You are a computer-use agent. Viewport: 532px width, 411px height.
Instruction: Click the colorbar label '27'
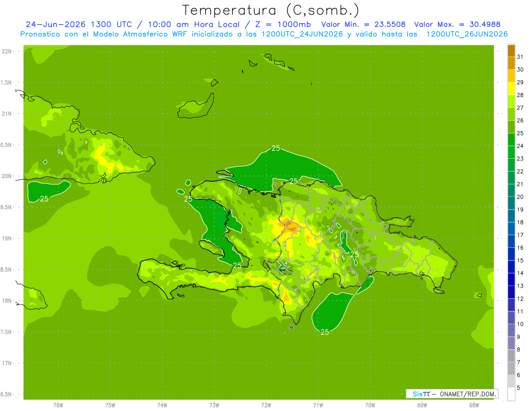tap(520, 108)
